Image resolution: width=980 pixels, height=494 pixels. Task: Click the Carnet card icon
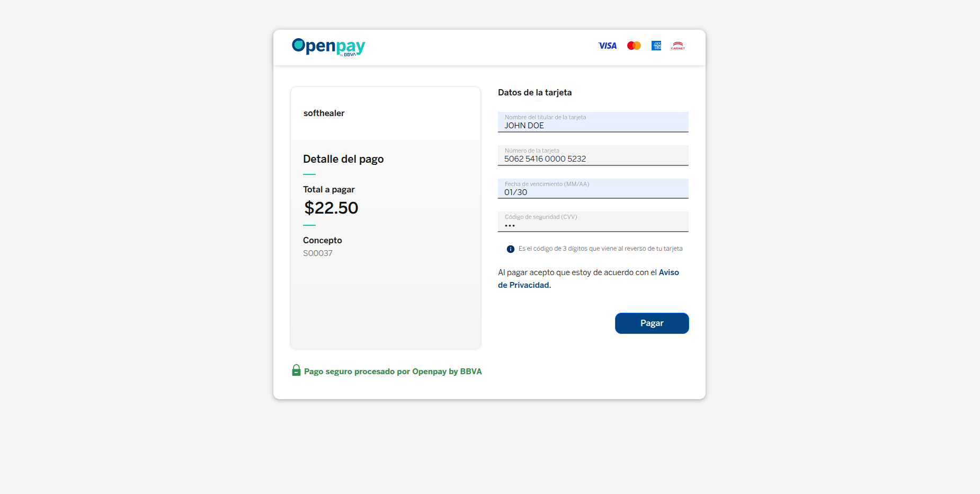coord(678,46)
